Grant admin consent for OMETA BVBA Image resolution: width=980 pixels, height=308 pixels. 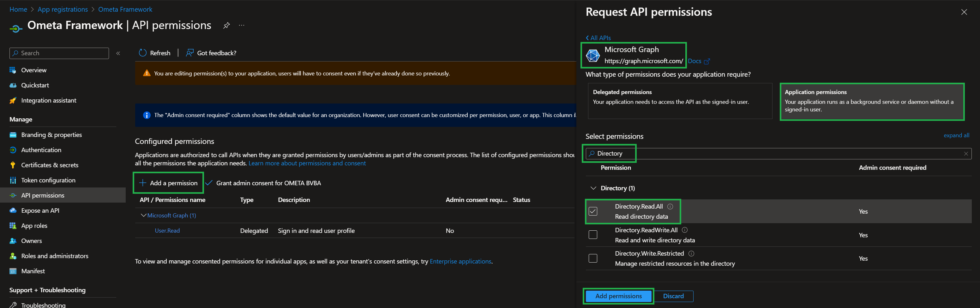pos(263,183)
